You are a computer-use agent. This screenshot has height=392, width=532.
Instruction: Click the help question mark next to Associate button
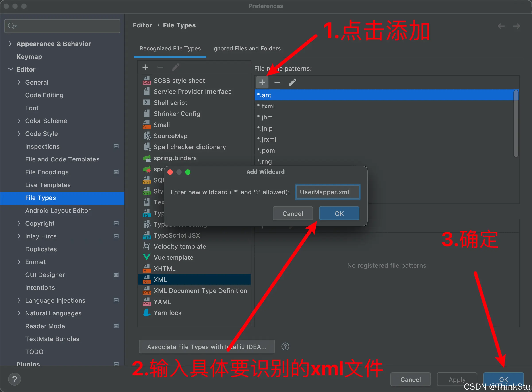tap(285, 346)
